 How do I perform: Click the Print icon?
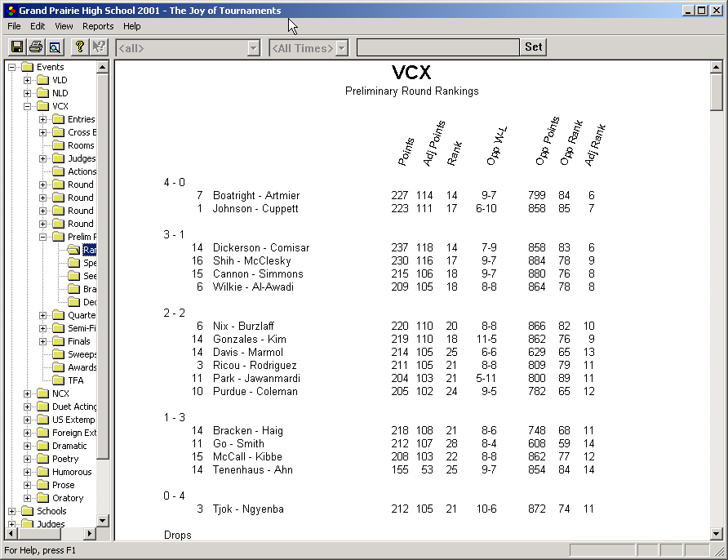click(x=35, y=47)
